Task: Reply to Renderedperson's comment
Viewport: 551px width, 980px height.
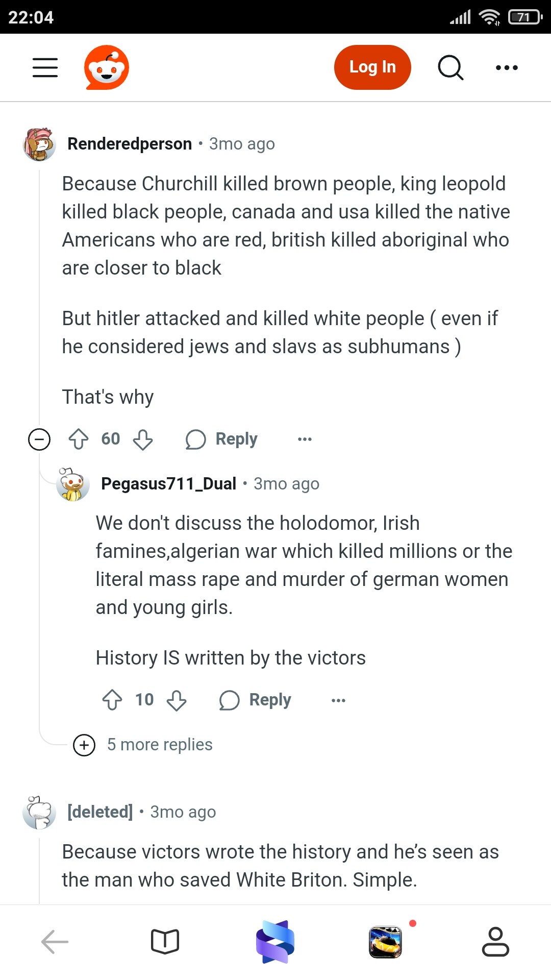Action: pos(222,439)
